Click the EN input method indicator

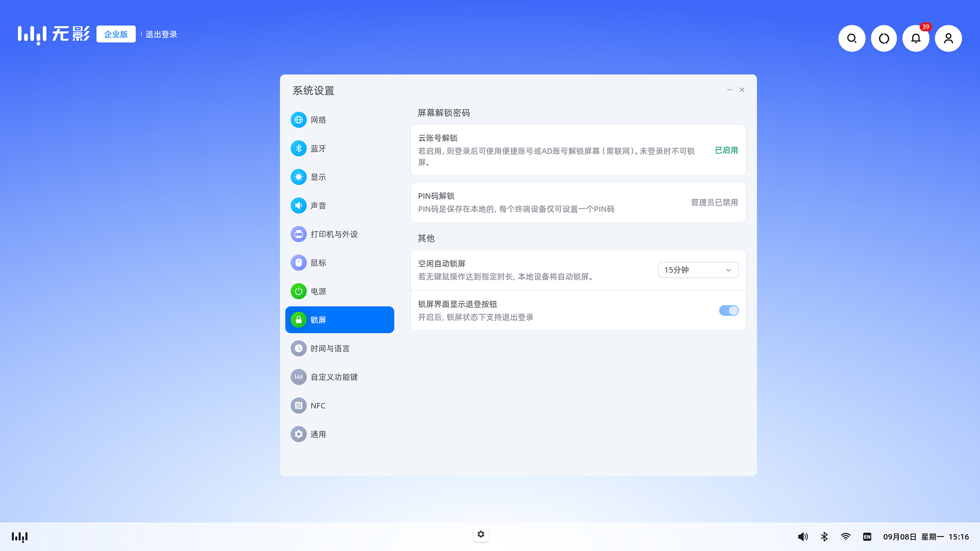click(867, 537)
